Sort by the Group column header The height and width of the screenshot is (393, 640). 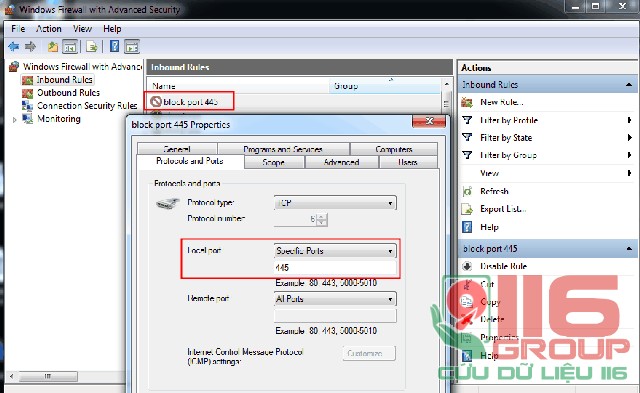346,86
